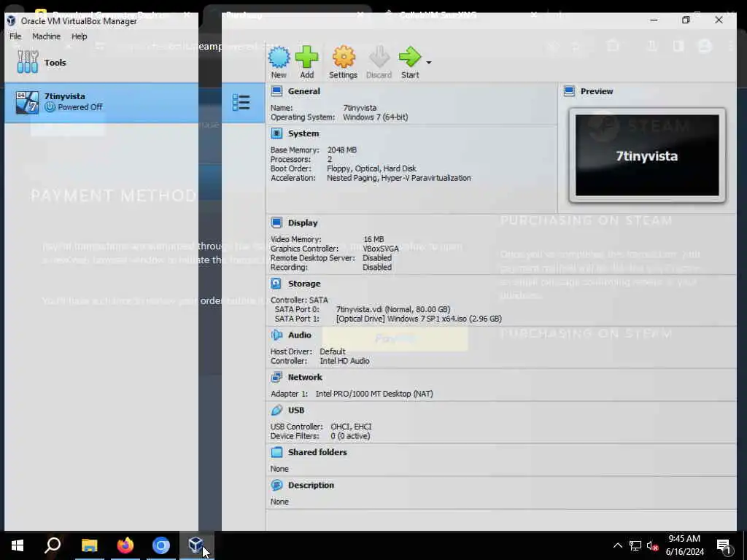Click the '7tinyvista.vdi (Normal, 80.00 GB)' text
This screenshot has height=560, width=747.
point(393,309)
